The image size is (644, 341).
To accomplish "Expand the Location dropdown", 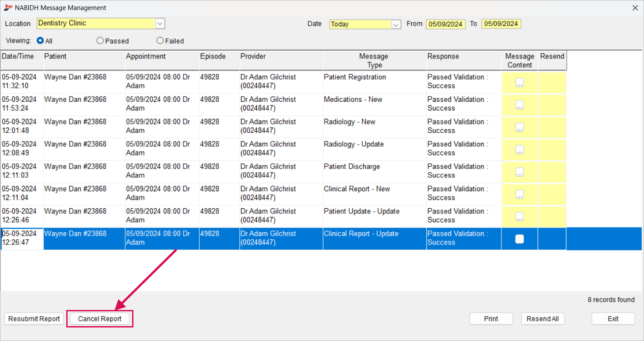I will pyautogui.click(x=160, y=24).
